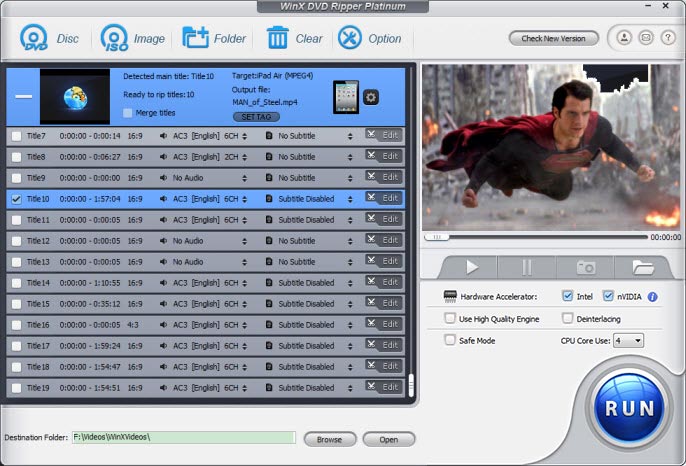Click the user account icon
686x466 pixels.
click(624, 38)
